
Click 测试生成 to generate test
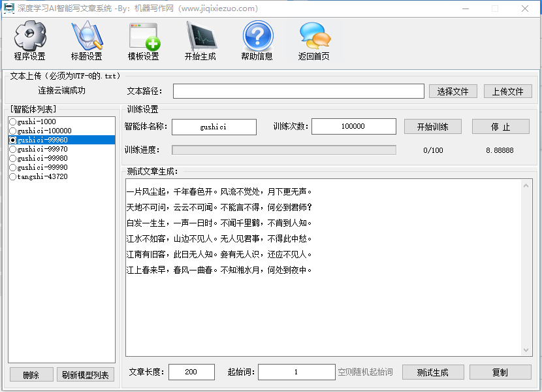[x=432, y=372]
